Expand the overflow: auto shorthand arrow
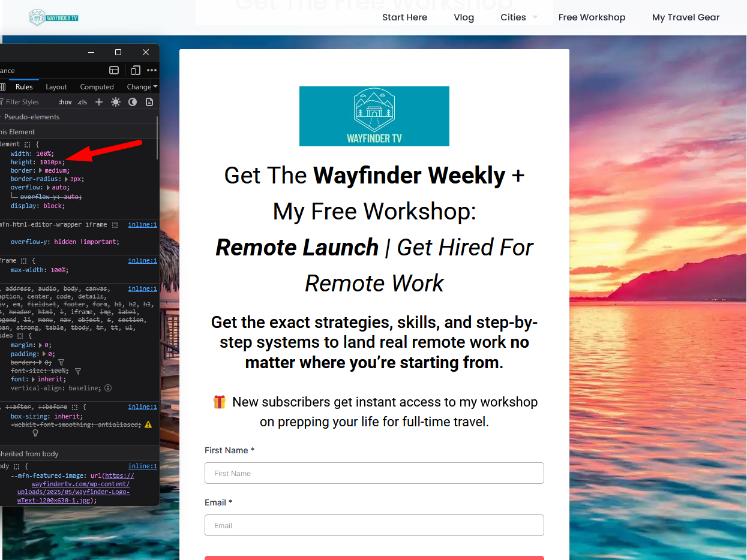 pos(49,188)
